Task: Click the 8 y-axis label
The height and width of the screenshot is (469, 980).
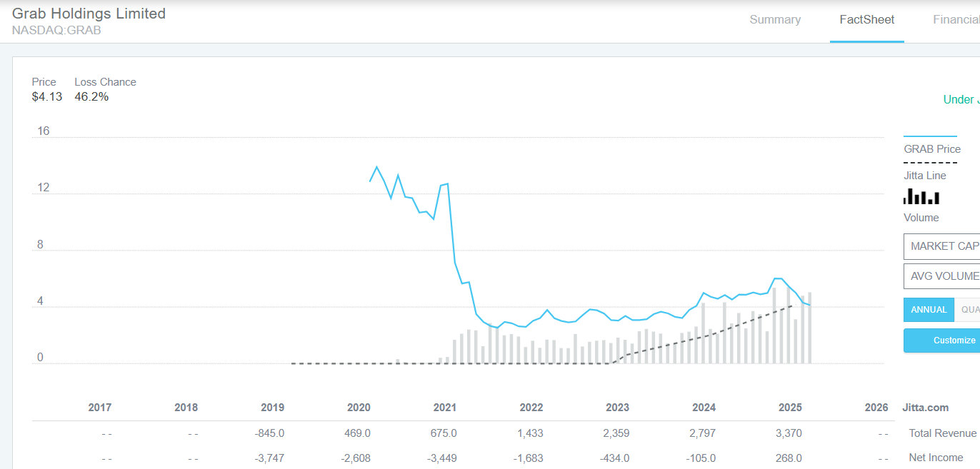Action: (40, 244)
